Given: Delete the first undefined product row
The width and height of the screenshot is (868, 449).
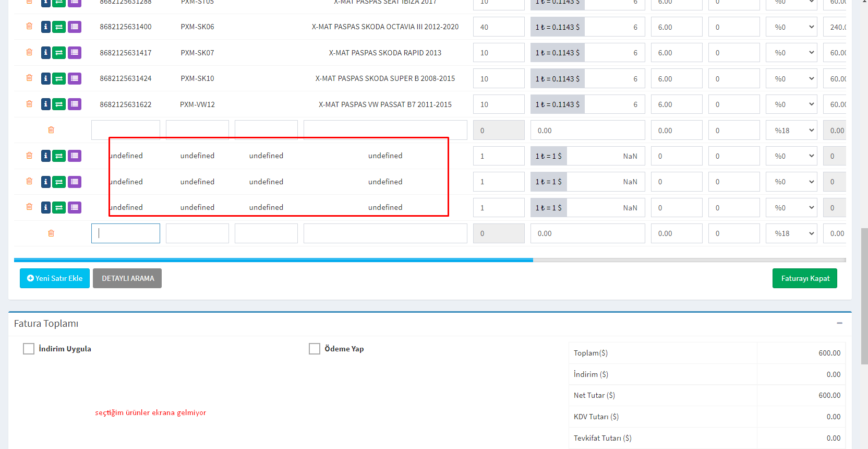Looking at the screenshot, I should tap(29, 156).
